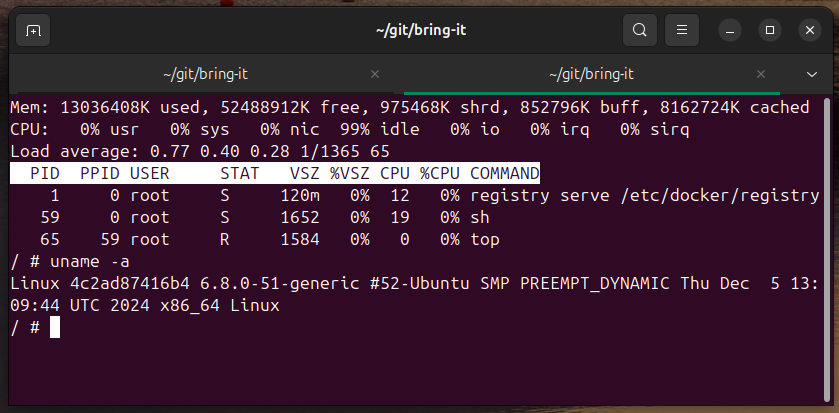The image size is (839, 413).
Task: Click the 'top' process row
Action: click(255, 239)
